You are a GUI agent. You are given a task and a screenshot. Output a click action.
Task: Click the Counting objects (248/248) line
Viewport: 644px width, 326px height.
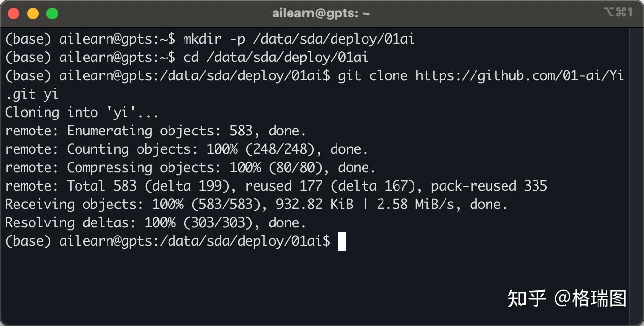(x=186, y=149)
